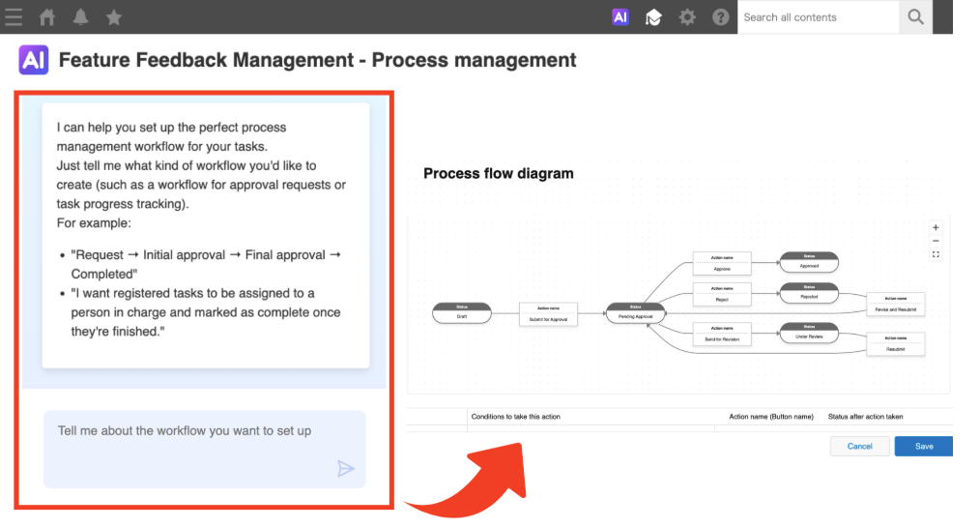980x527 pixels.
Task: Type in the Search all contents field
Action: coord(818,17)
